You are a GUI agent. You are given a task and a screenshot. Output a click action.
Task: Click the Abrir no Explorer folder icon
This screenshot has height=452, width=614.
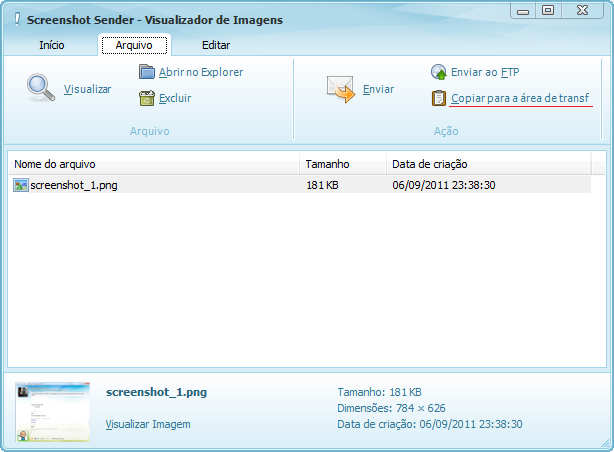coord(147,72)
